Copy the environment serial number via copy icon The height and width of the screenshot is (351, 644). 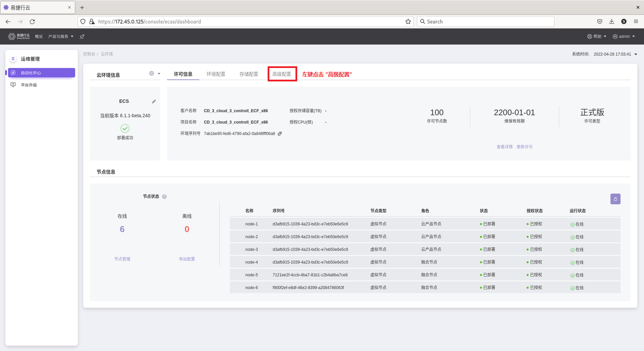click(280, 134)
